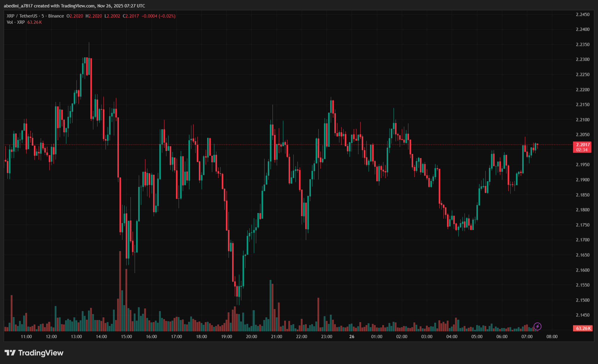Click the TradingView wordmark text
The image size is (598, 364).
(x=41, y=353)
